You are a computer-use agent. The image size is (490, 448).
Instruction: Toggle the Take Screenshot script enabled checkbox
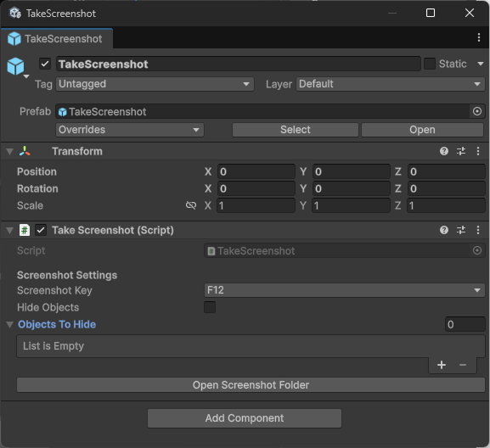point(41,231)
